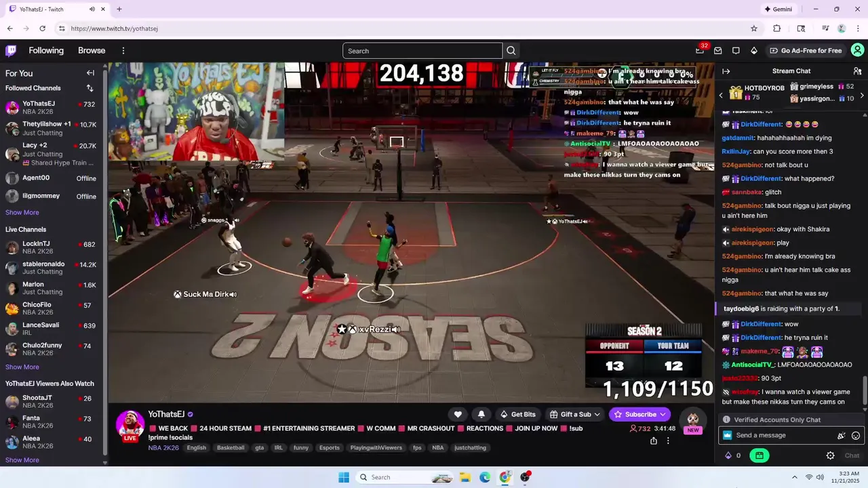Open LockInTJ live channel

pyautogui.click(x=52, y=247)
